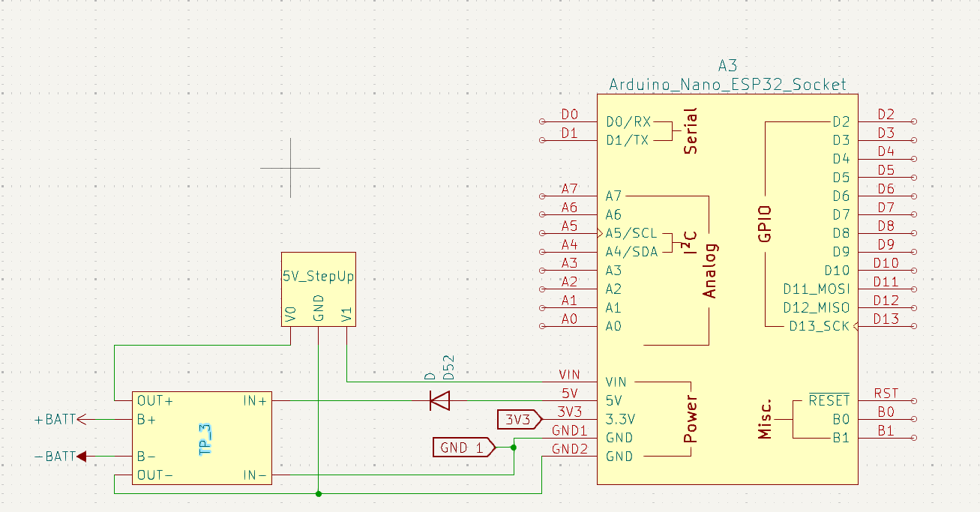
Task: Select the TP_3 symbol reference text
Action: tap(204, 439)
